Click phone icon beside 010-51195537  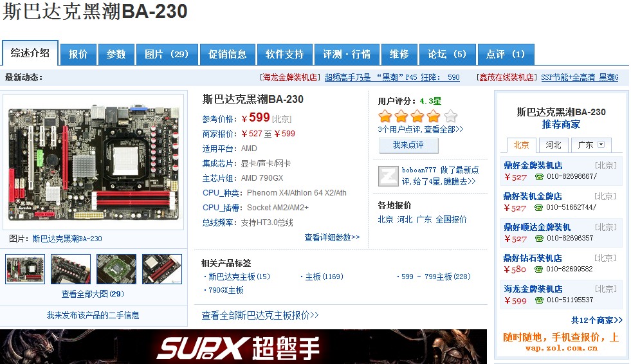point(539,300)
